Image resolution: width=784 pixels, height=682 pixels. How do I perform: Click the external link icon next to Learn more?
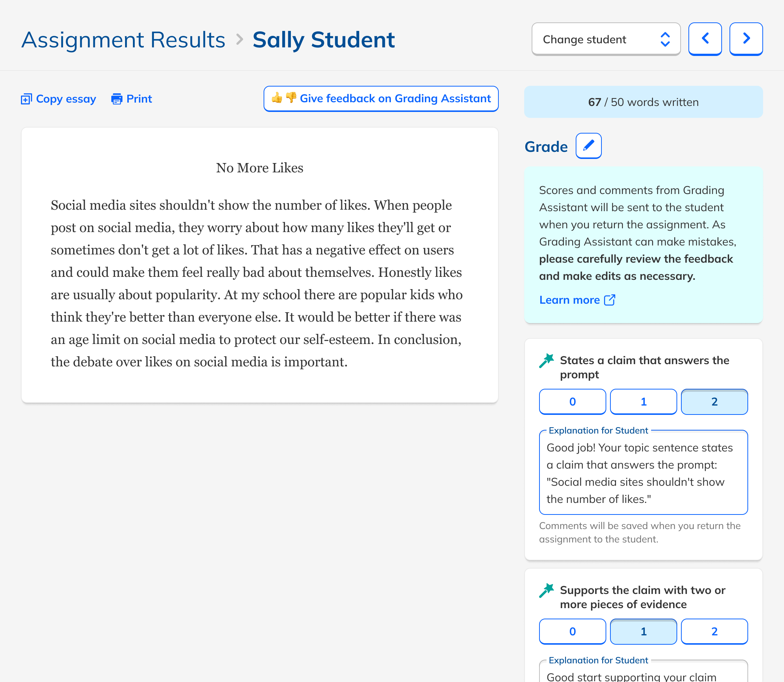click(x=610, y=300)
